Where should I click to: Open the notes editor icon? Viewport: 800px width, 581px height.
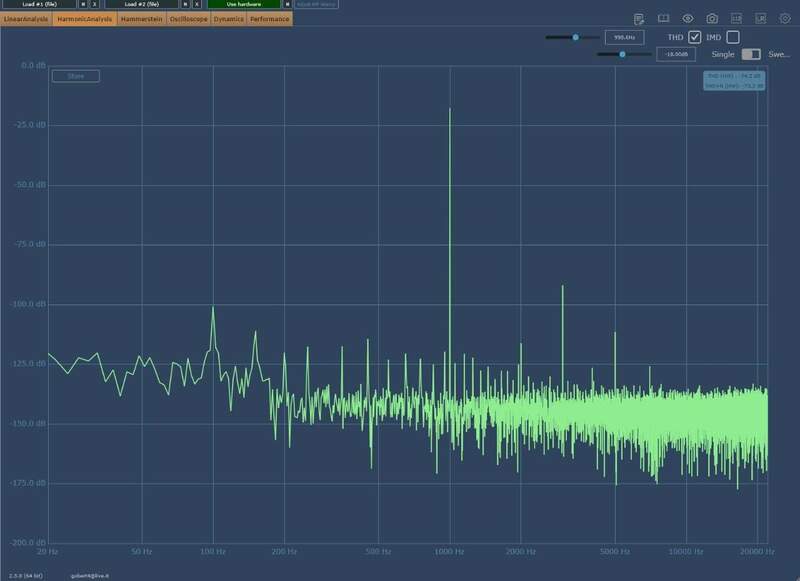coord(639,19)
